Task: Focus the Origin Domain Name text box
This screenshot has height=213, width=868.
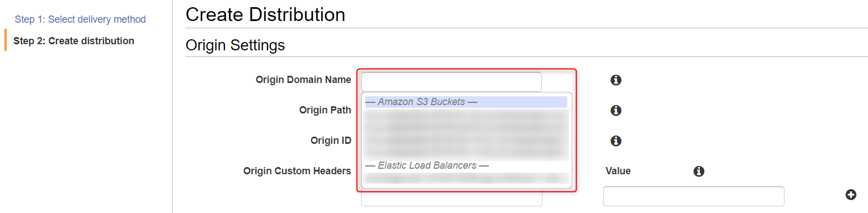Action: coord(451,82)
